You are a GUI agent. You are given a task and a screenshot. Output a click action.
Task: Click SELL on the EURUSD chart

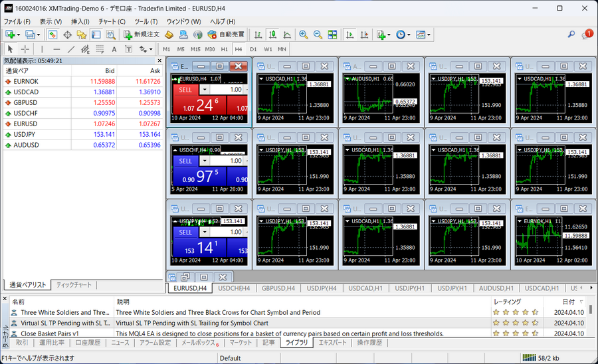point(186,90)
